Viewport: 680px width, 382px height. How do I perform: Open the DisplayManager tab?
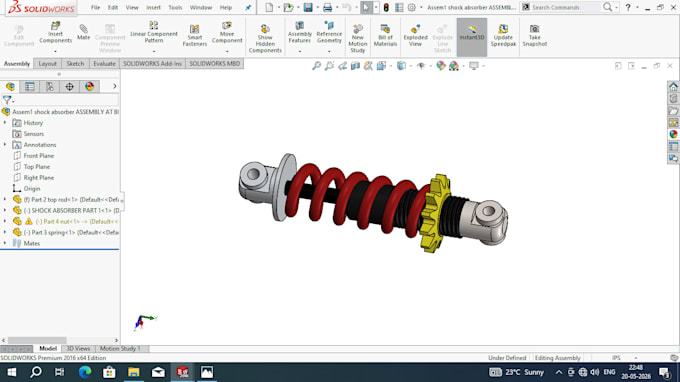point(89,87)
